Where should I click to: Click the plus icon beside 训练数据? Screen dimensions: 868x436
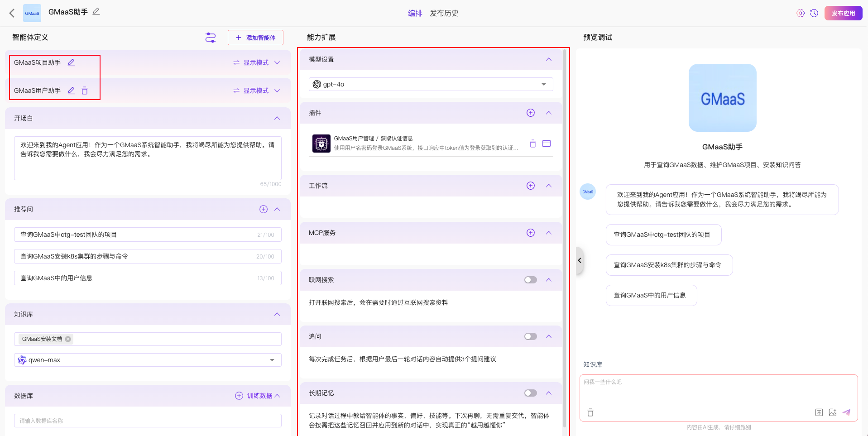(x=239, y=396)
